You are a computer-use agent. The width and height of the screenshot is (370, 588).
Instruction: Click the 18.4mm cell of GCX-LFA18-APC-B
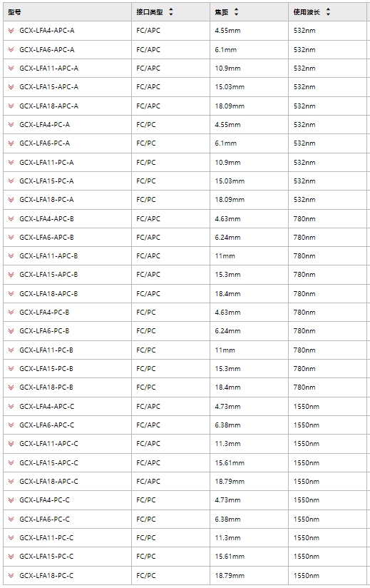[227, 293]
